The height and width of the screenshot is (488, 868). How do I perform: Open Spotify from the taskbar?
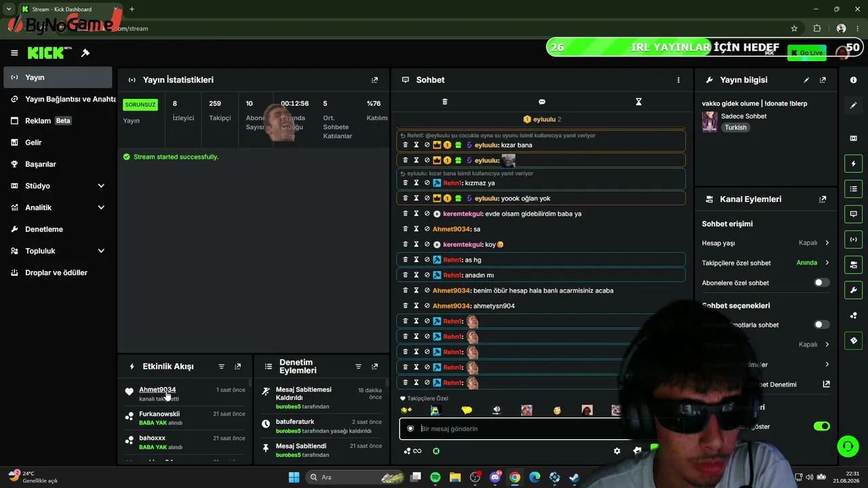pyautogui.click(x=435, y=477)
